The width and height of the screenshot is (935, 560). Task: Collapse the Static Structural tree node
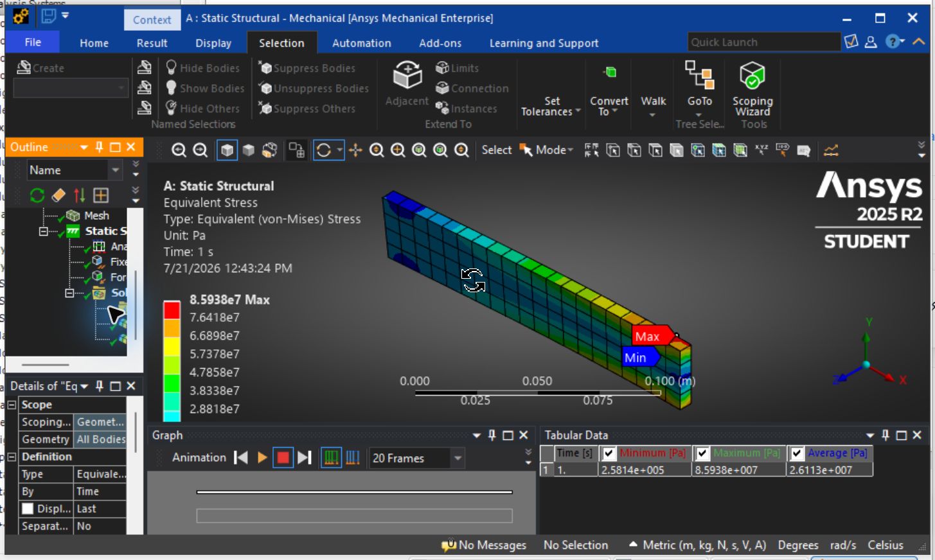click(x=43, y=231)
